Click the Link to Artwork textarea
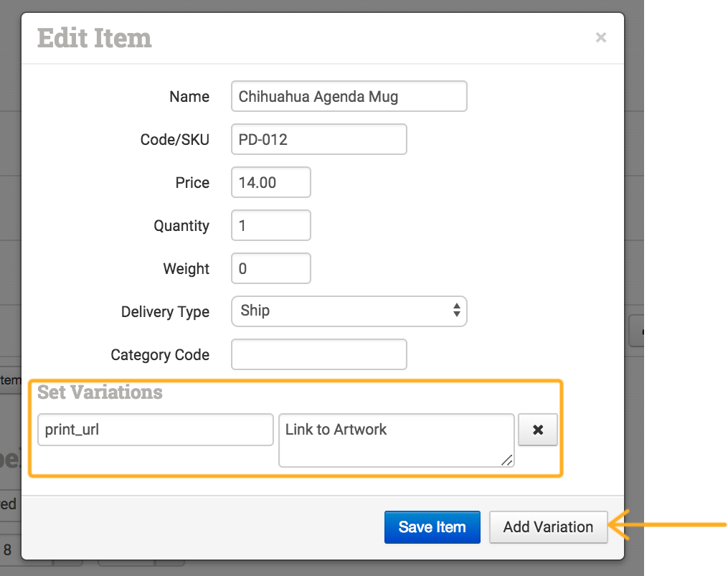Screen dimensions: 728x576 (395, 439)
